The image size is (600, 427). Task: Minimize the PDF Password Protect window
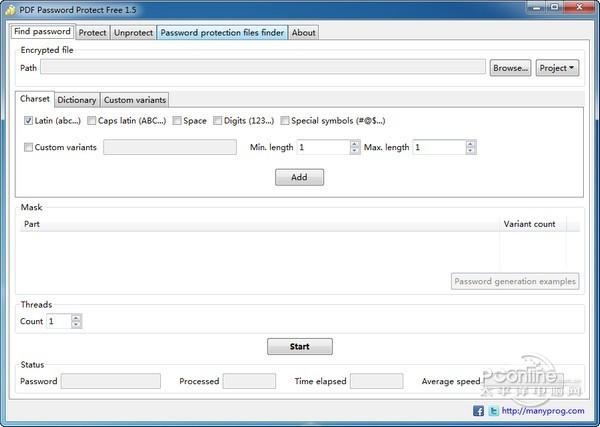[x=535, y=7]
